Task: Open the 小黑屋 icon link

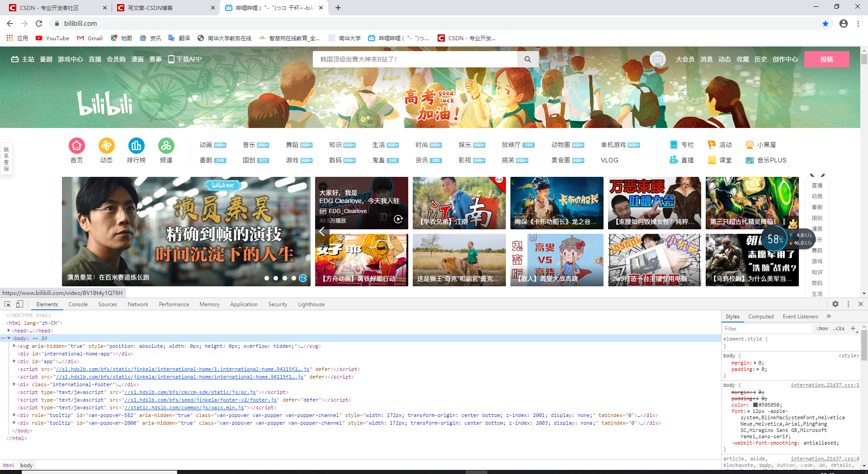Action: 750,145
